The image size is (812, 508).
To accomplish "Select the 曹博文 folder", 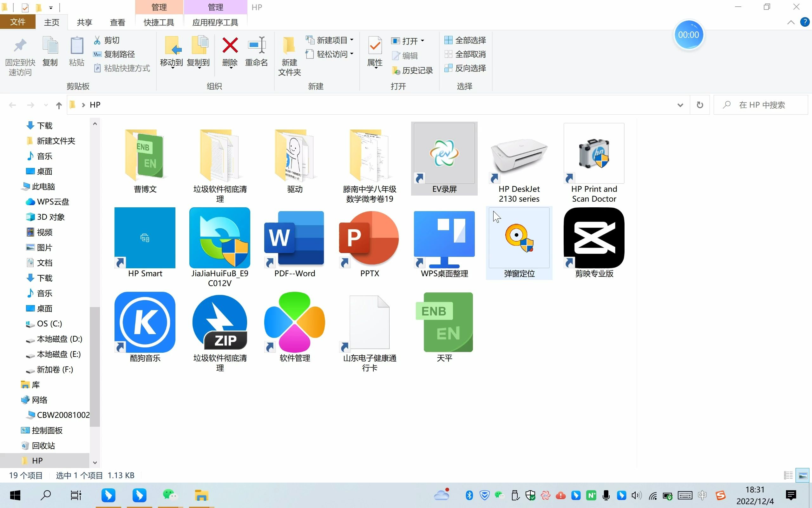I will pos(145,158).
